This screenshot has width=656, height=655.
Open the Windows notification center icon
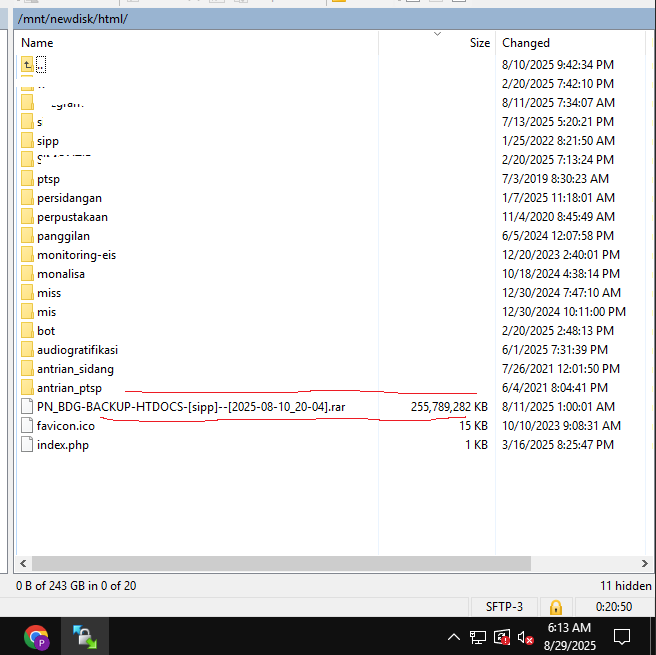[622, 637]
